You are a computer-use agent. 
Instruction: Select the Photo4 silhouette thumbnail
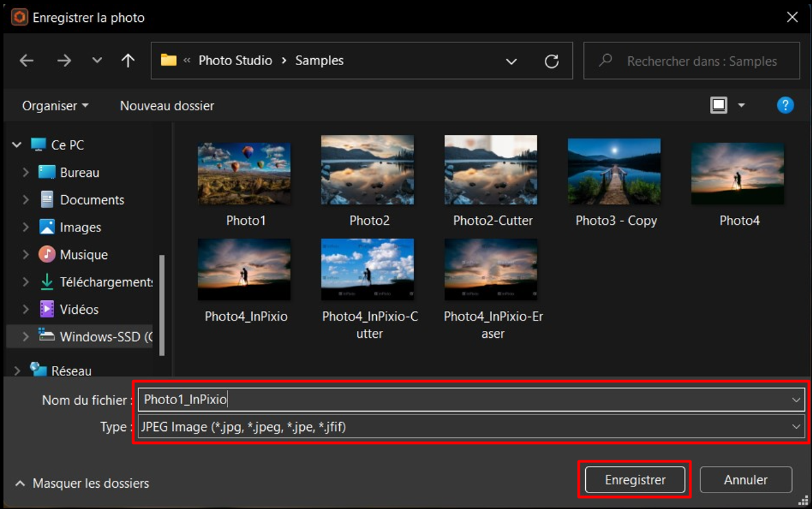pyautogui.click(x=737, y=173)
